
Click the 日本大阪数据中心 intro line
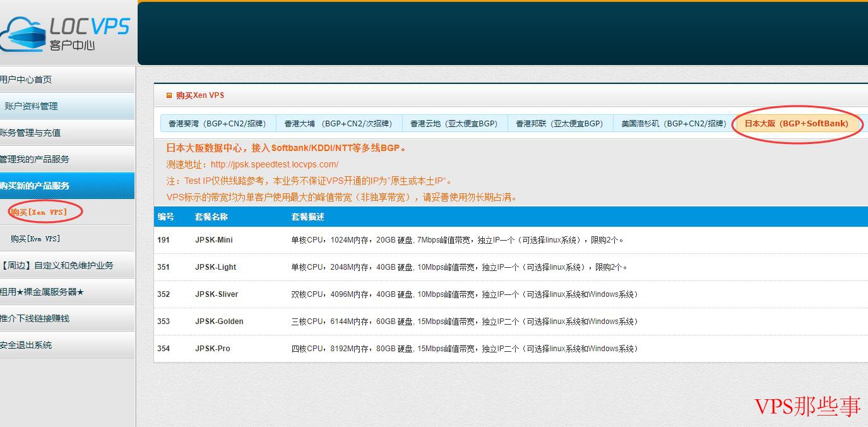[x=287, y=148]
